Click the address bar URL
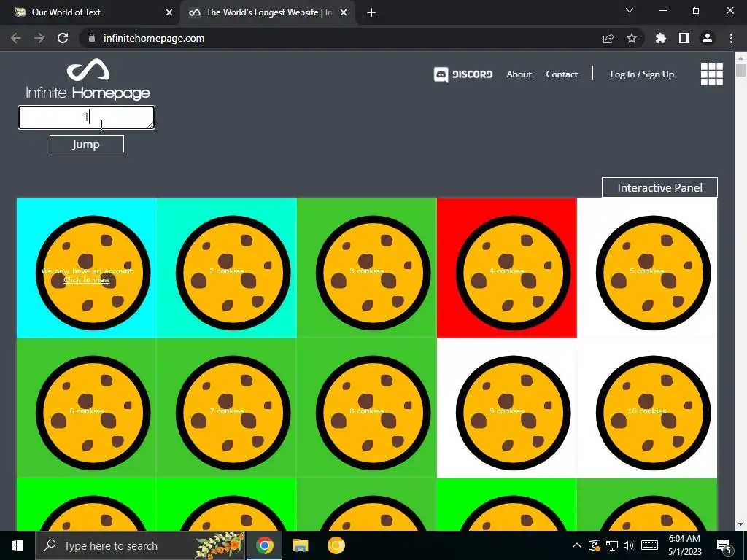Screen dimensions: 747x560 pyautogui.click(x=154, y=38)
